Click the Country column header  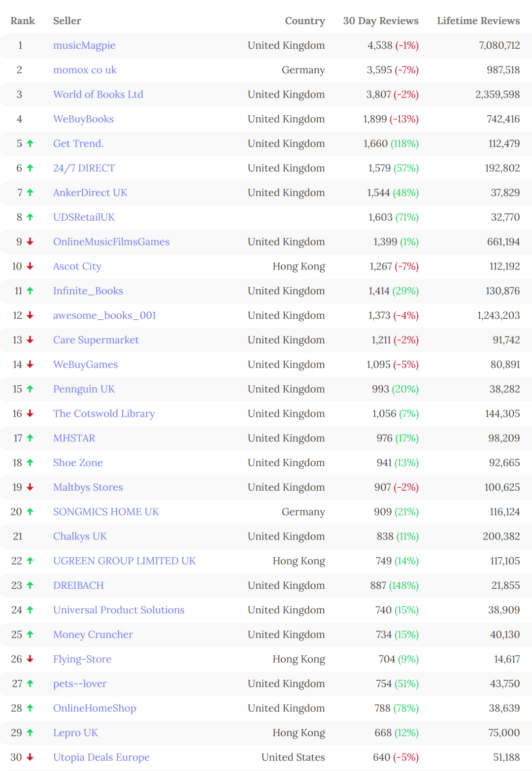(x=305, y=21)
